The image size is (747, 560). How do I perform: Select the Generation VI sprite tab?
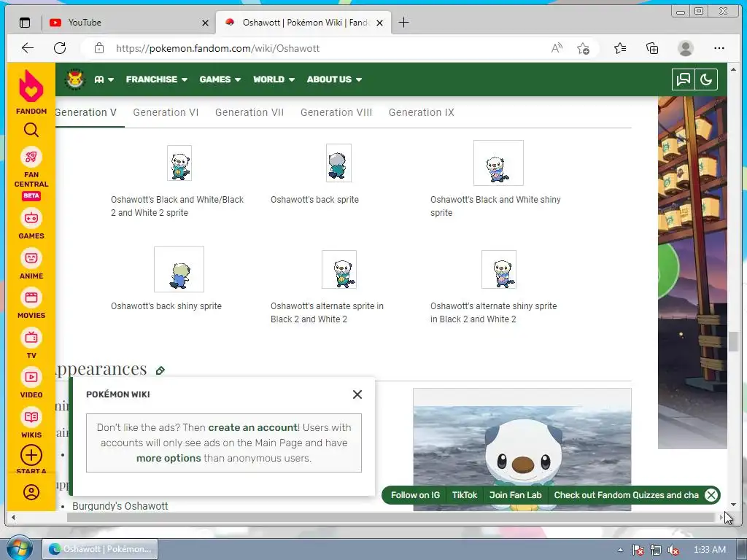click(166, 112)
